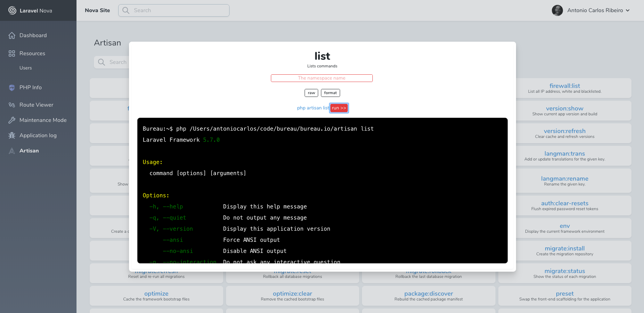
Task: Click the Route Viewer icon
Action: click(12, 105)
